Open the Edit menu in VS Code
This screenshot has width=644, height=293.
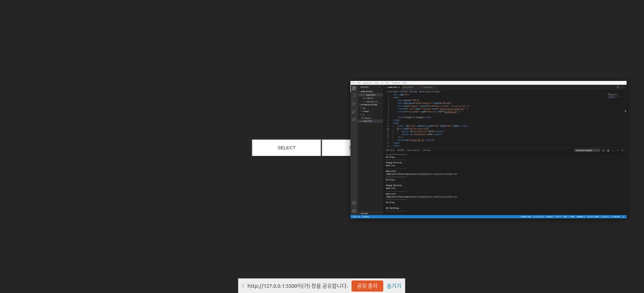pyautogui.click(x=358, y=83)
